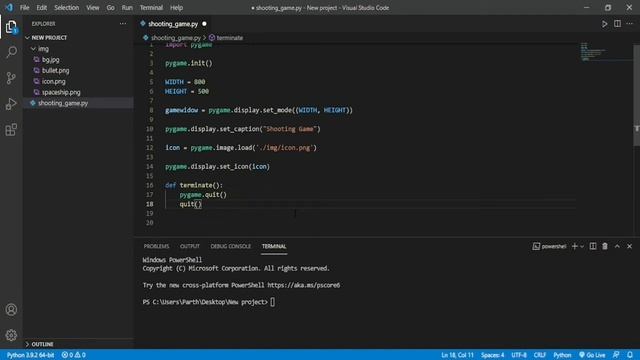The image size is (640, 360).
Task: Open the Help menu
Action: pos(176,8)
